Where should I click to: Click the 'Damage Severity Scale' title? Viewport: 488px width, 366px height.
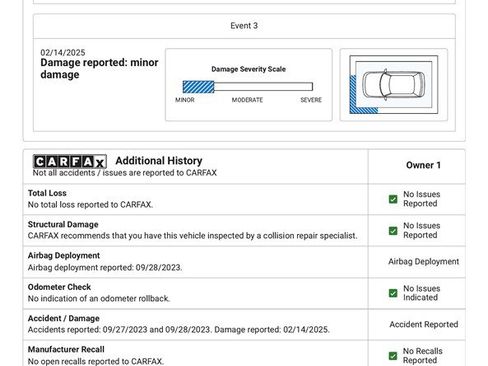pos(248,69)
